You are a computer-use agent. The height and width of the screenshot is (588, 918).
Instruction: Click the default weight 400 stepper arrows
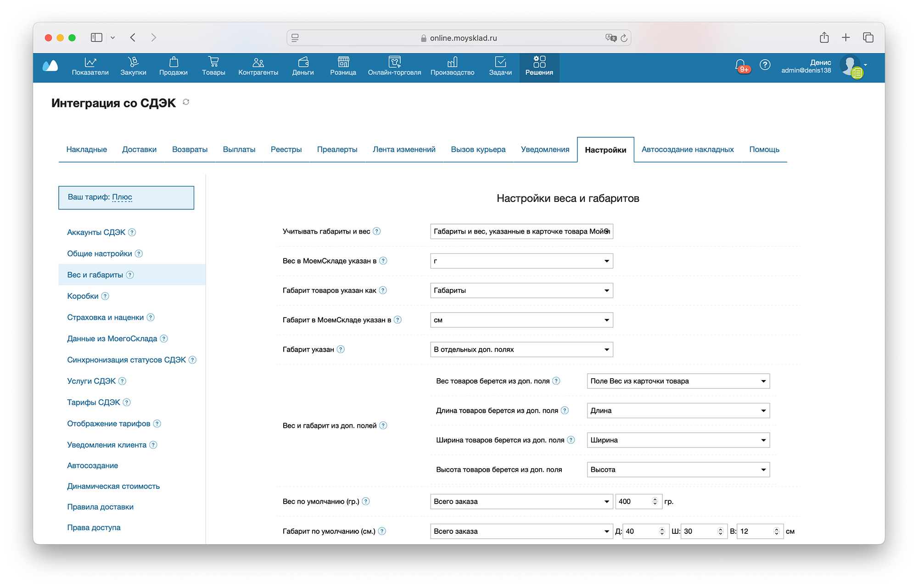pos(655,502)
